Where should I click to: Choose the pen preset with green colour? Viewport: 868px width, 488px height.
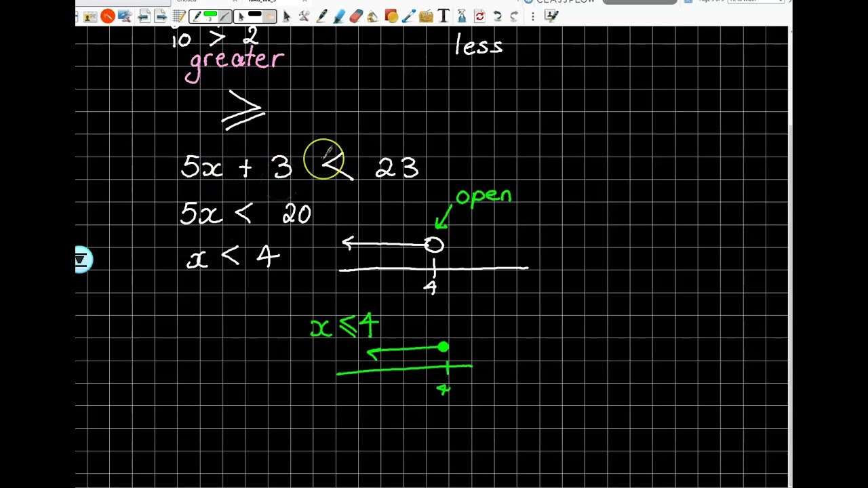pyautogui.click(x=197, y=16)
